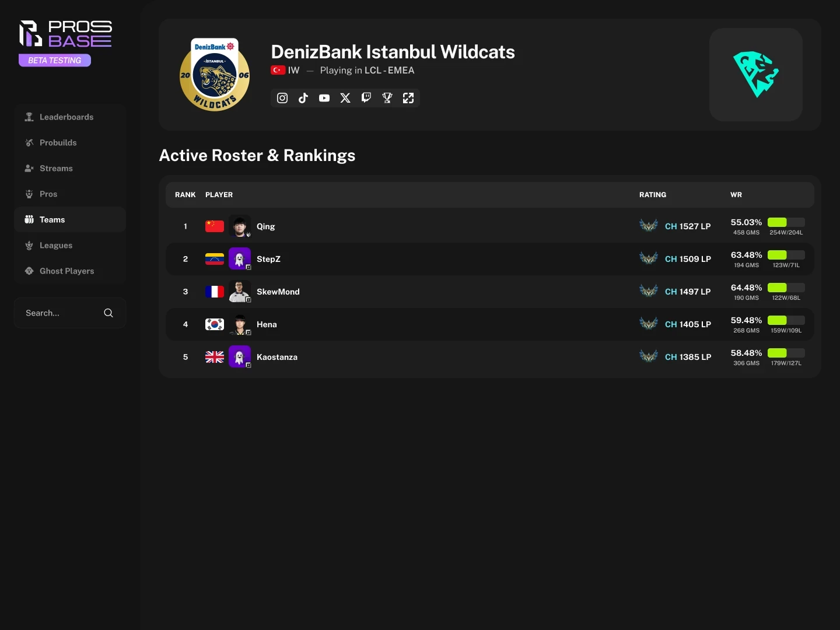Click the '268 GMS' games count

point(747,331)
